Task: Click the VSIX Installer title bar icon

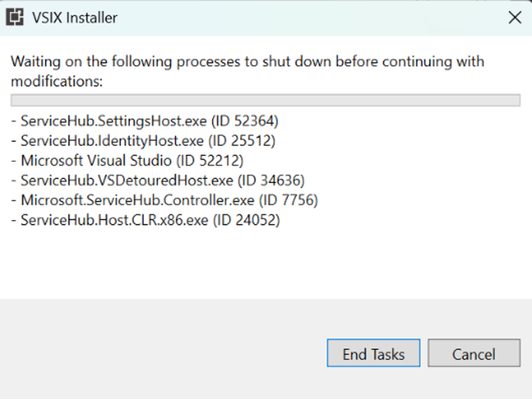Action: tap(15, 17)
